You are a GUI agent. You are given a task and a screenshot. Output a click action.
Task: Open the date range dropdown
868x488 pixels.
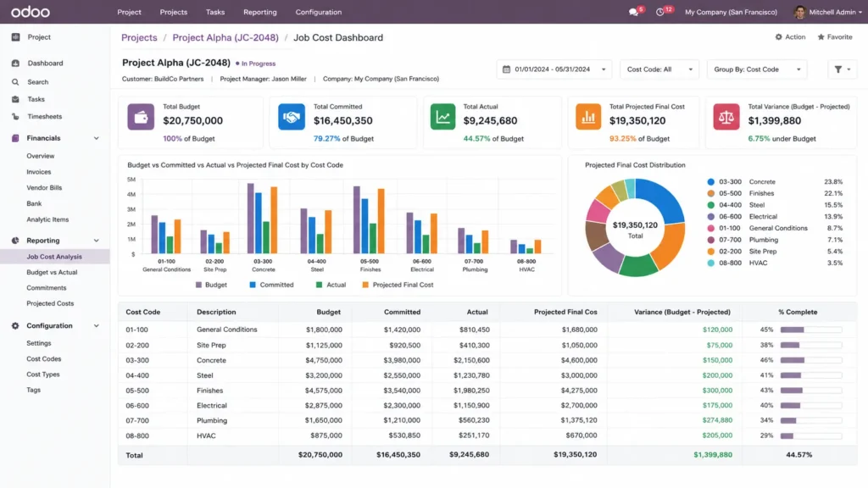pos(554,69)
